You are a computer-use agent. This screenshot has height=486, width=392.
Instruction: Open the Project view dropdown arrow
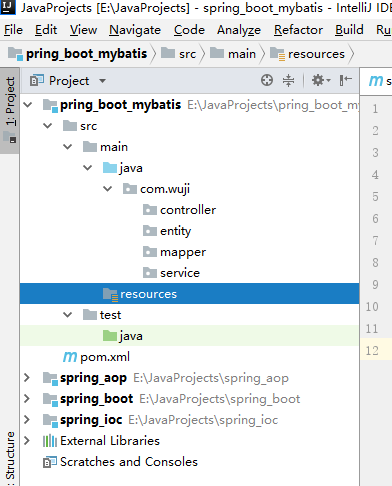point(103,81)
